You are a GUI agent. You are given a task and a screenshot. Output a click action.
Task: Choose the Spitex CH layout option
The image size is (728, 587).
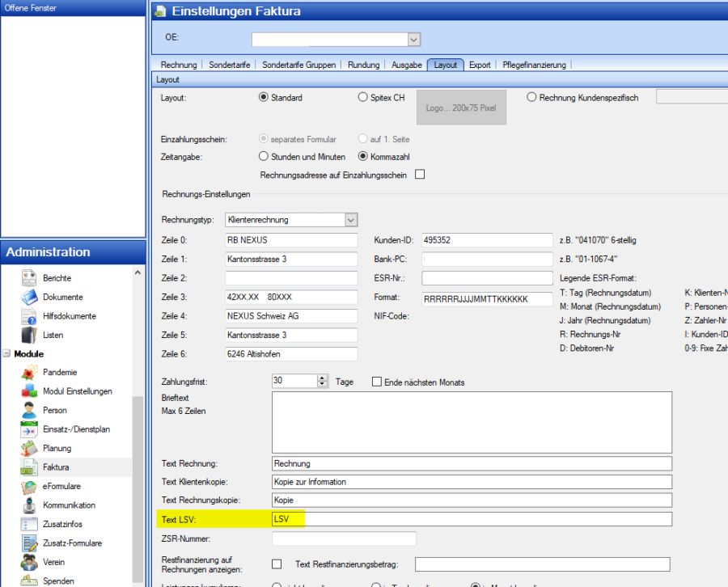(363, 98)
